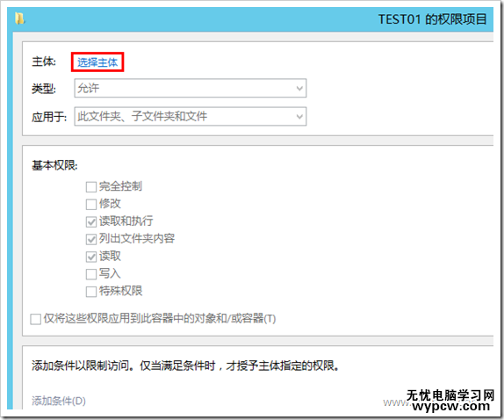Click the title text TEST01 的权限项目
Viewport: 504px width, 420px height.
point(432,19)
